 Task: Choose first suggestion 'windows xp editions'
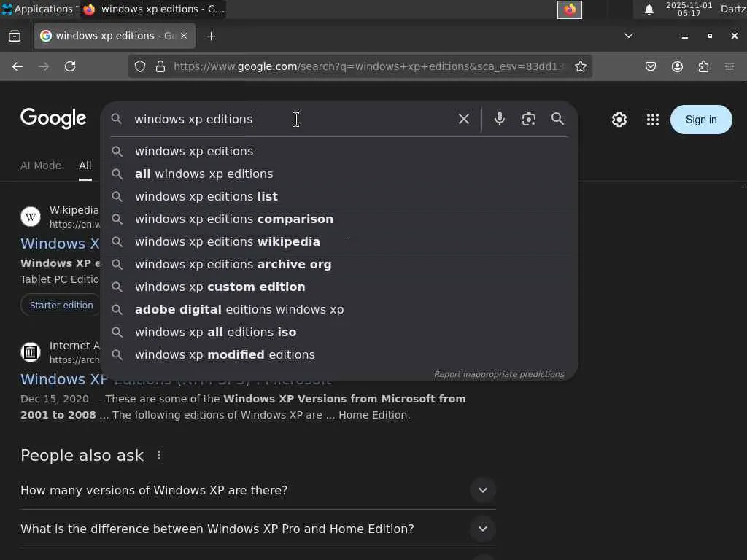coord(339,151)
